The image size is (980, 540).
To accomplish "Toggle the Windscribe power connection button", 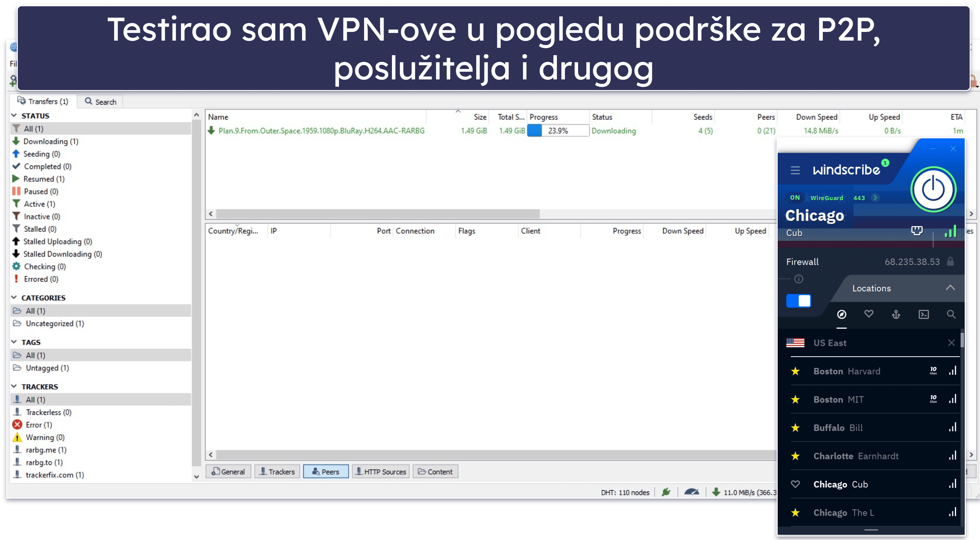I will [933, 189].
